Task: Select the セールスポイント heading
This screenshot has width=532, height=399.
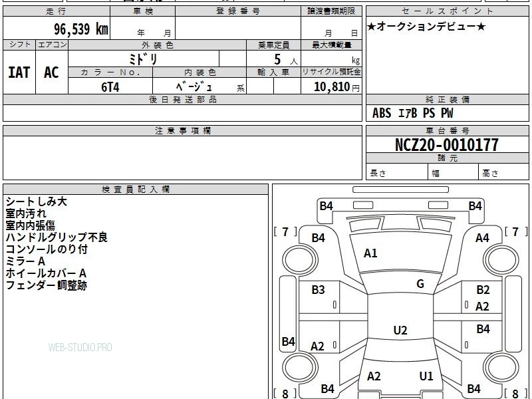Action: [447, 11]
